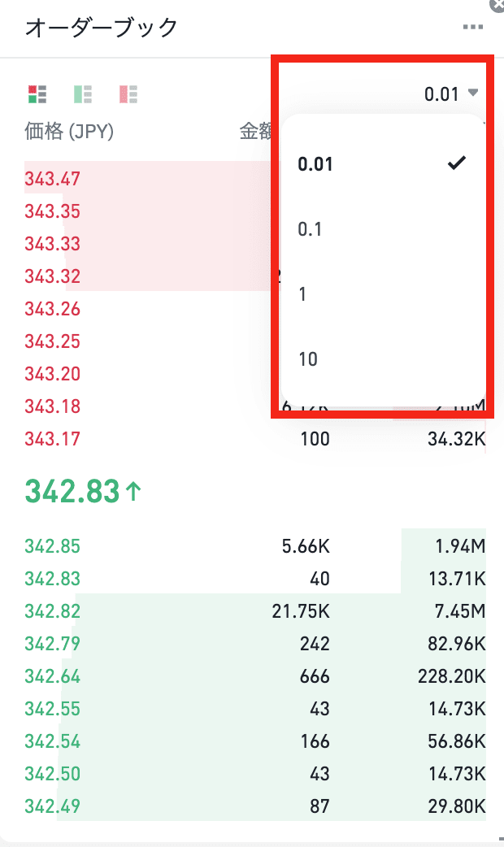This screenshot has width=504, height=847.
Task: Select bid price 342.85
Action: click(x=52, y=546)
